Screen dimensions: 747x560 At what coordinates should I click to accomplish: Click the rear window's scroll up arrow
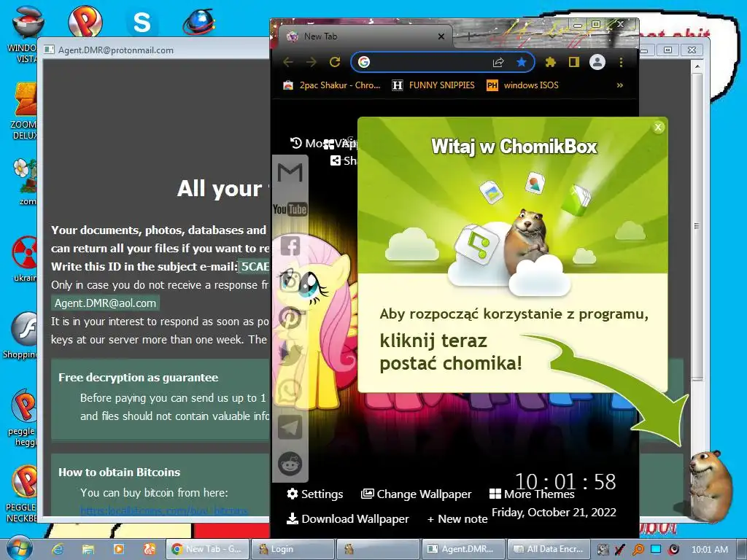pyautogui.click(x=697, y=66)
